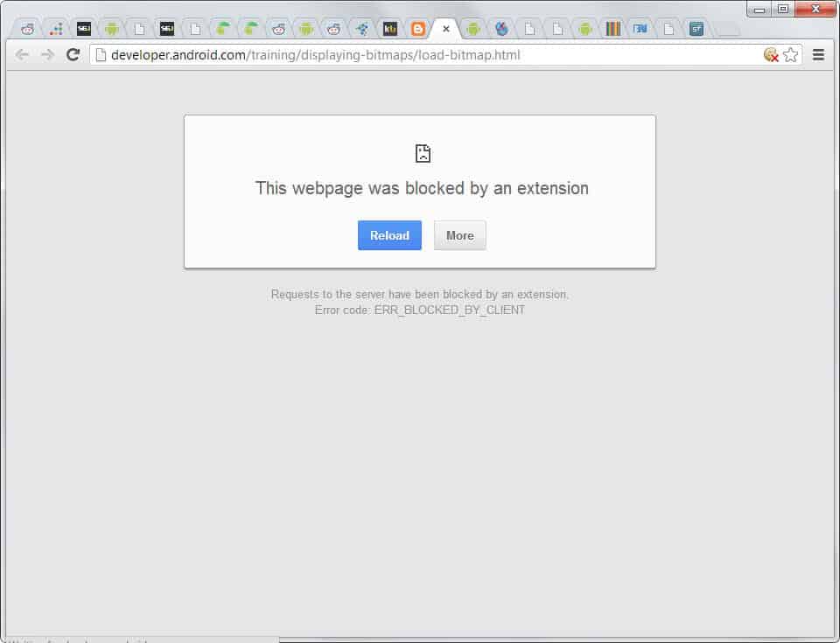840x643 pixels.
Task: Click the page info icon beside the URL
Action: point(101,55)
